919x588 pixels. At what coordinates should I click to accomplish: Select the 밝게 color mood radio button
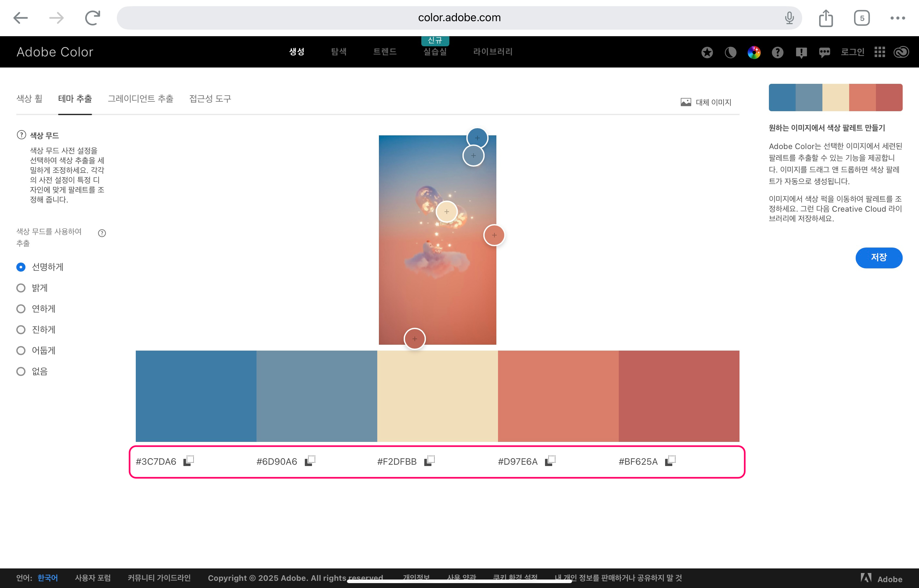point(21,288)
